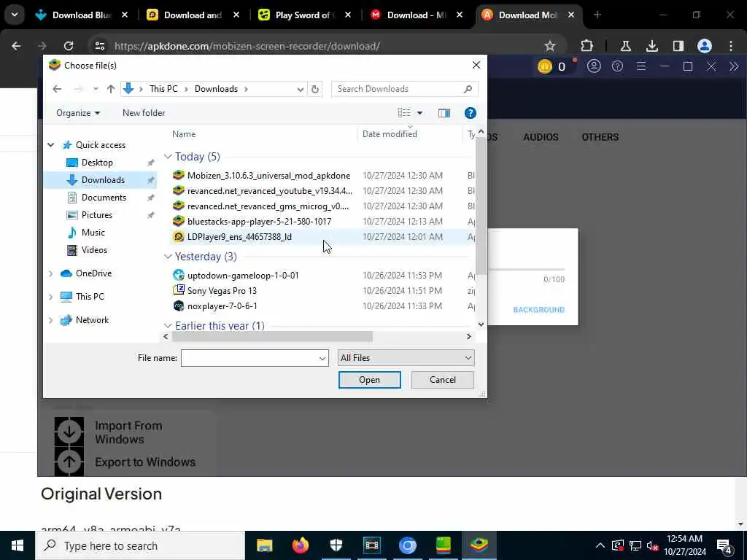
Task: Switch to Download BlueStacks browser tab
Action: click(x=81, y=15)
